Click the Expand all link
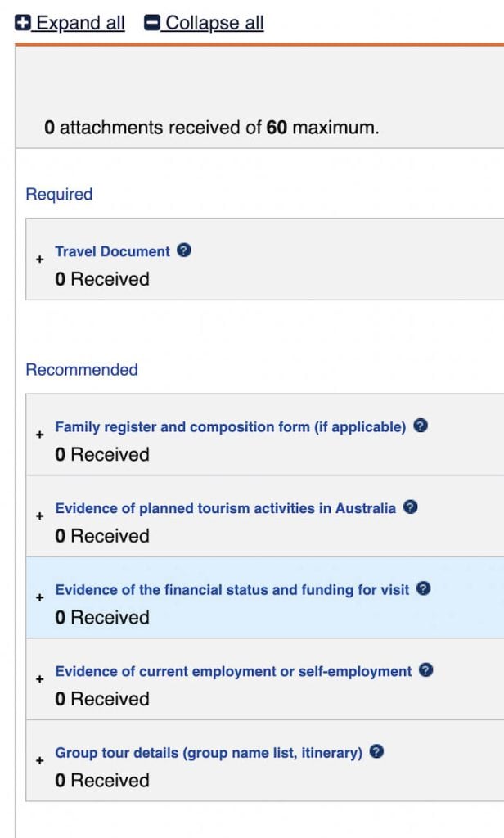This screenshot has width=504, height=838. coord(80,23)
